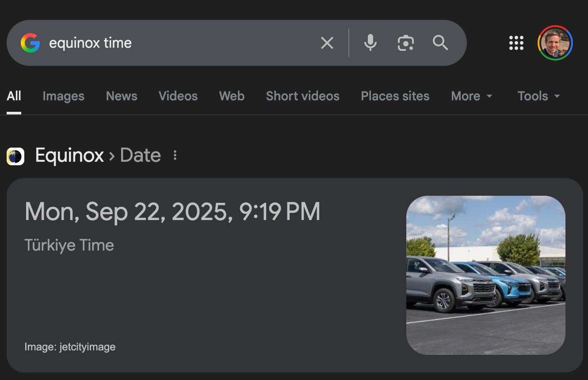
Task: Open the Short videos tab
Action: [x=303, y=96]
